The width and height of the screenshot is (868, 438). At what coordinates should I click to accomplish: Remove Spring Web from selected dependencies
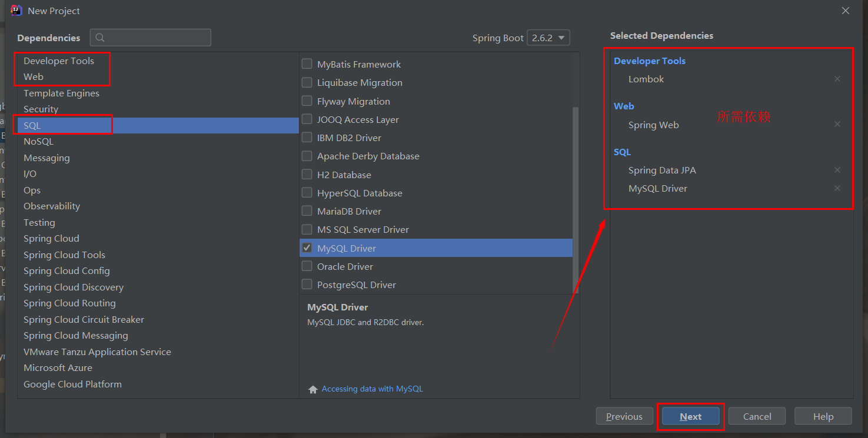[x=837, y=124]
